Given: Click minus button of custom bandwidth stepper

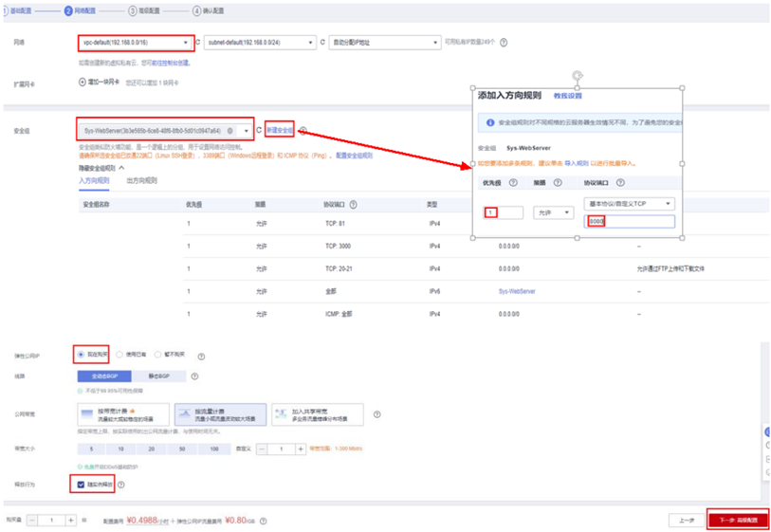Looking at the screenshot, I should pos(262,449).
